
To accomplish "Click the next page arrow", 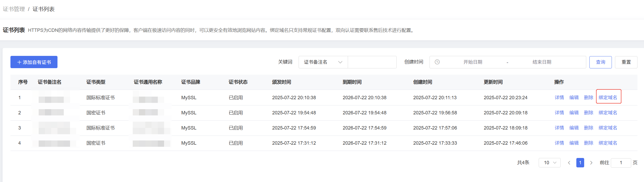I will (591, 163).
